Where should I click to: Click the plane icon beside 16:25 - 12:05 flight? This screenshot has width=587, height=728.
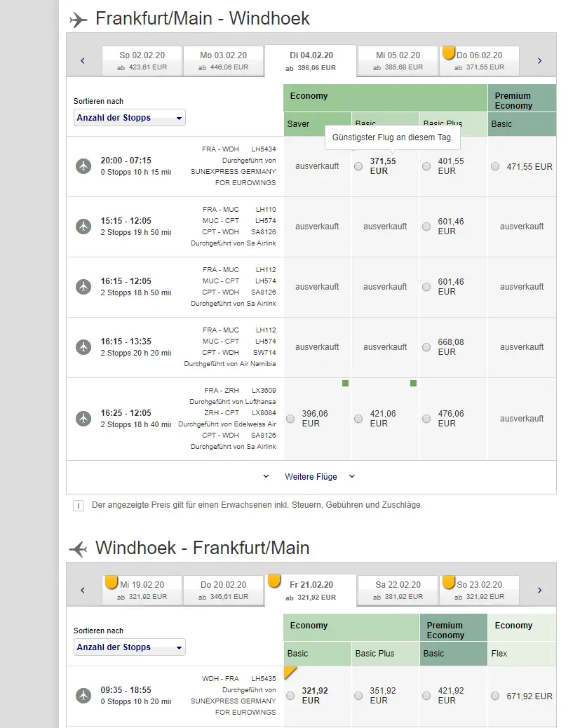point(83,418)
